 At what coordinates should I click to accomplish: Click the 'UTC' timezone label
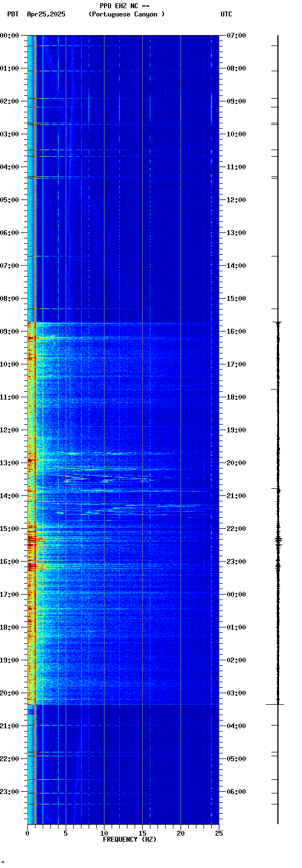point(226,14)
